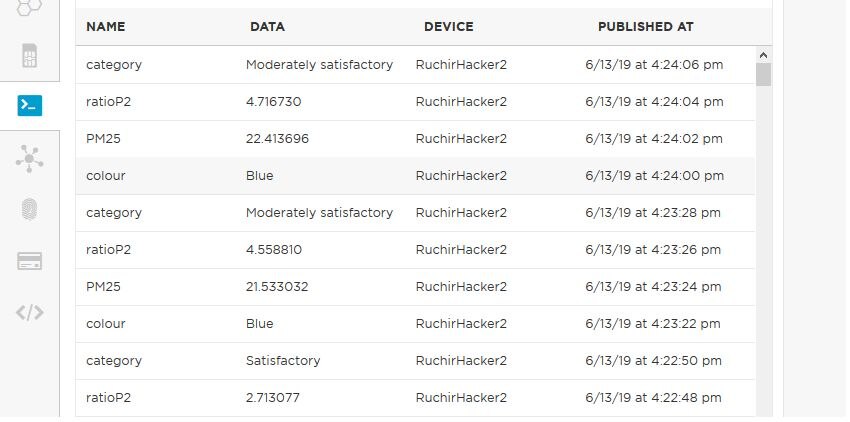850x422 pixels.
Task: Click the DEVICE column header
Action: coord(448,27)
